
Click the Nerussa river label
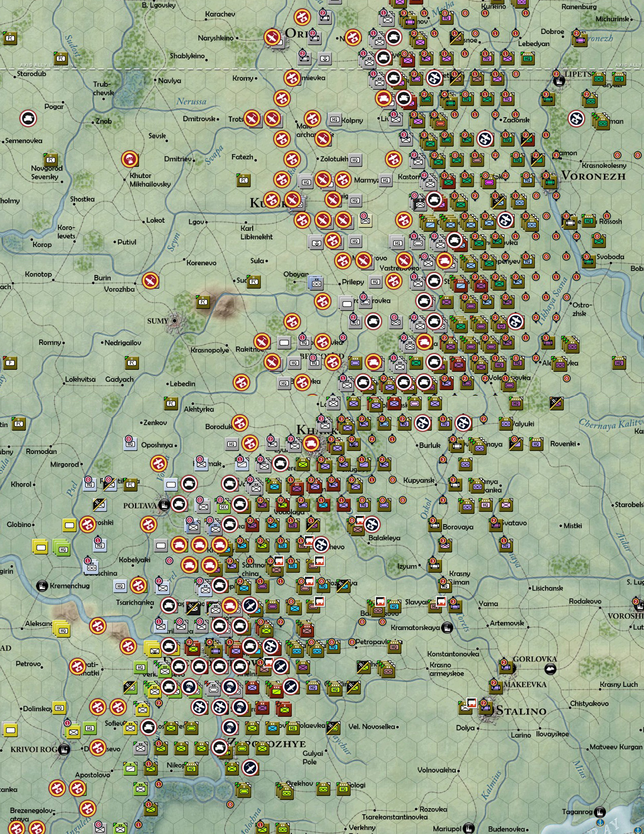[x=191, y=101]
